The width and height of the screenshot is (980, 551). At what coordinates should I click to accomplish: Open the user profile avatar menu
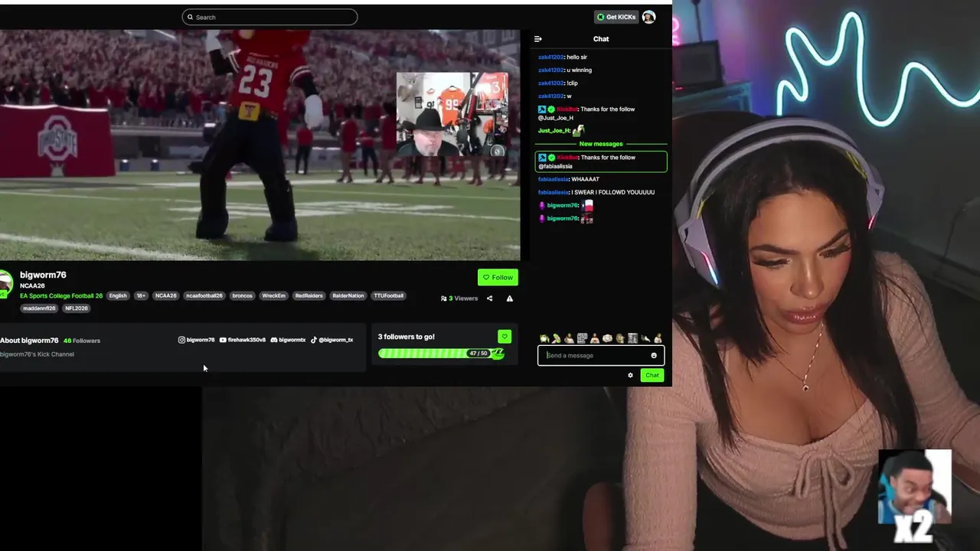click(648, 17)
